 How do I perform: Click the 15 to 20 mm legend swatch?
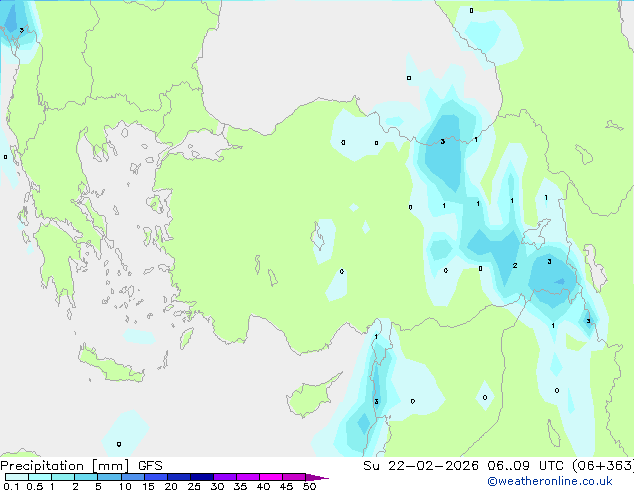[155, 477]
